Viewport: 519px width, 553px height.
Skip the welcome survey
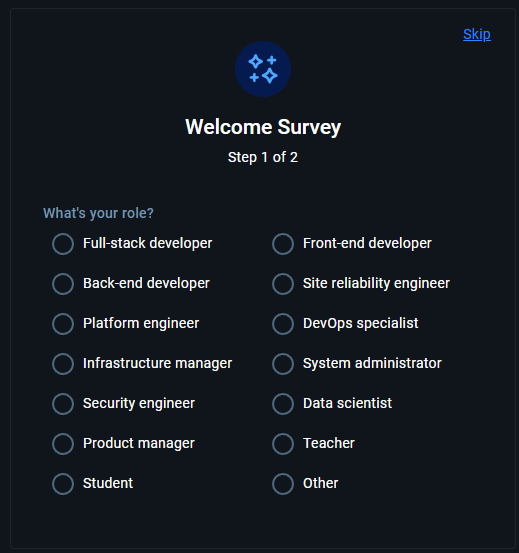[x=477, y=35]
